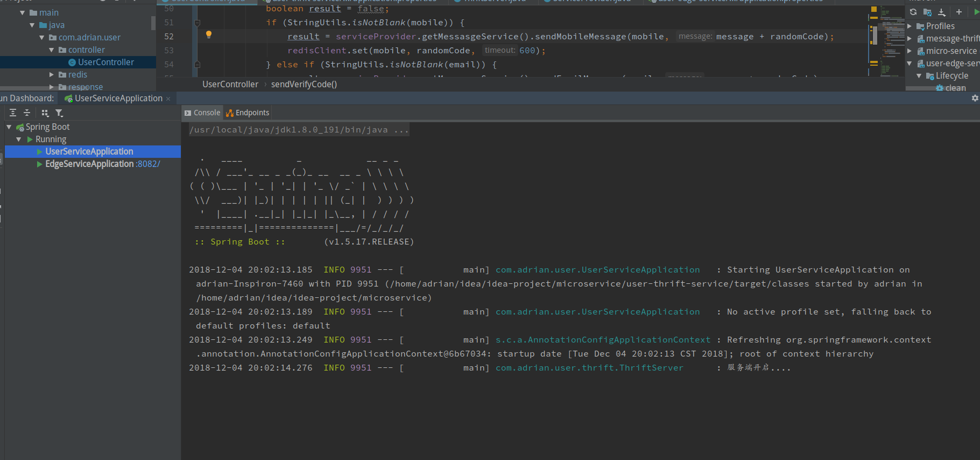The image size is (980, 460).
Task: Click the Maven module icon for micro-service
Action: [921, 51]
